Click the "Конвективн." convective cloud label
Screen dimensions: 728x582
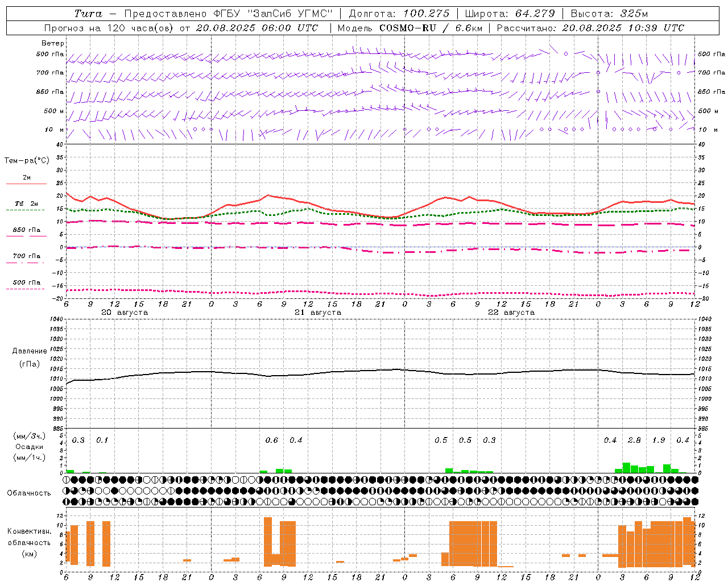pyautogui.click(x=29, y=531)
